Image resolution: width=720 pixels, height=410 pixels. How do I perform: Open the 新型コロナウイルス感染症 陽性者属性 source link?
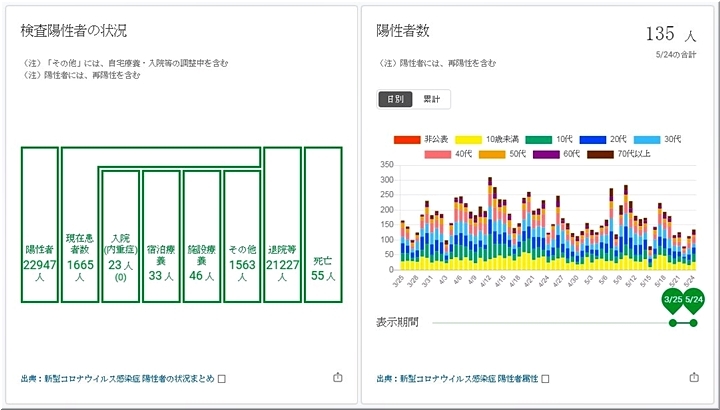pyautogui.click(x=456, y=379)
